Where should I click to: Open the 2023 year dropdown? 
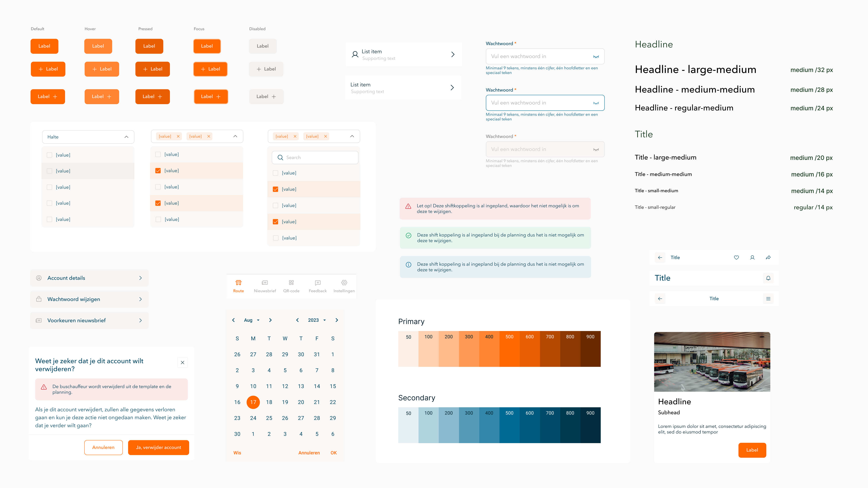[316, 320]
